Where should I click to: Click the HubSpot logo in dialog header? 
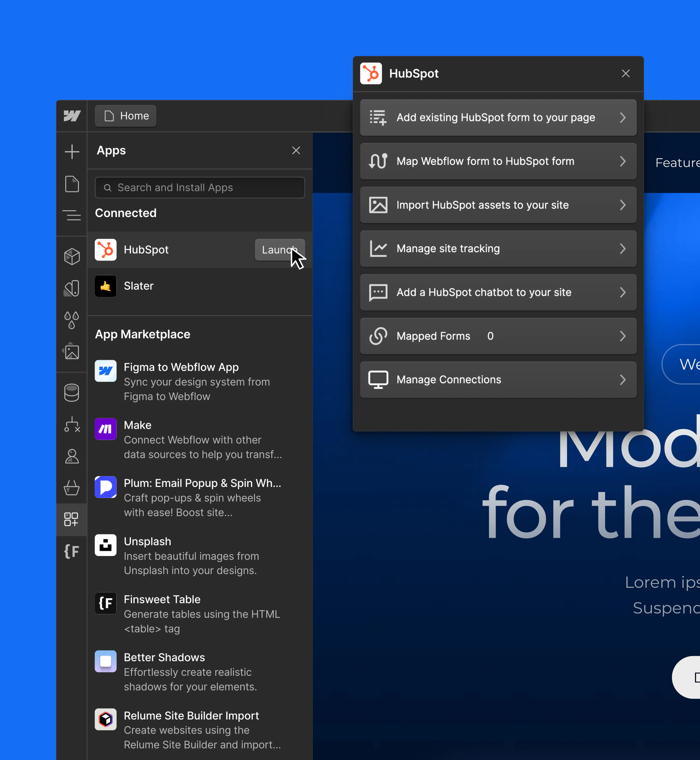[371, 74]
